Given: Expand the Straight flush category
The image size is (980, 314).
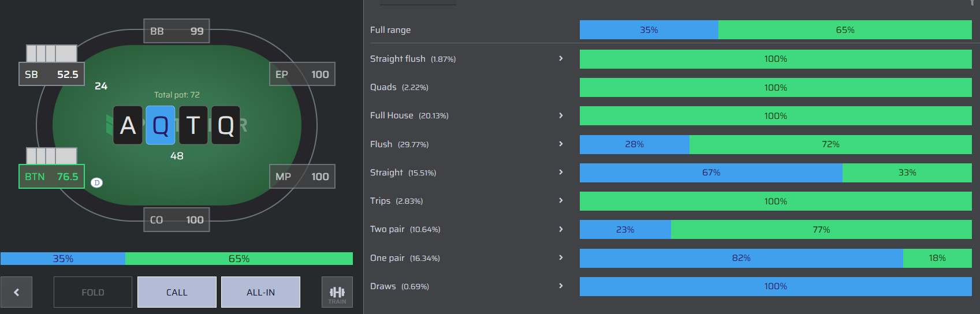Looking at the screenshot, I should coord(561,58).
